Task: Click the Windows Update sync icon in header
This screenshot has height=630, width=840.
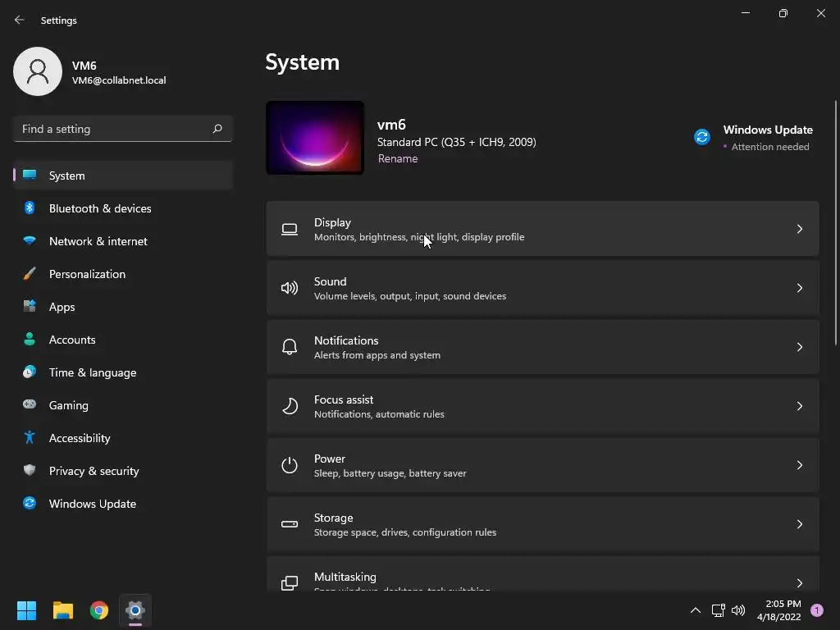Action: (x=702, y=137)
